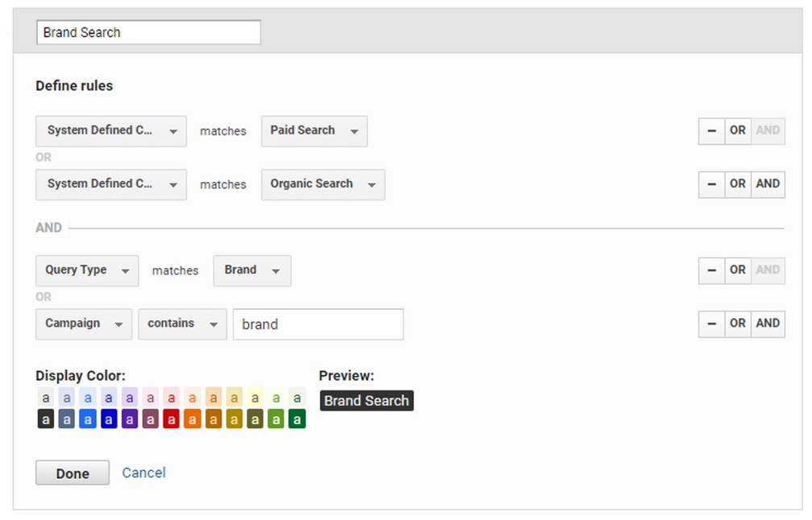
Task: Click the 'Define rules' heading
Action: [x=74, y=86]
